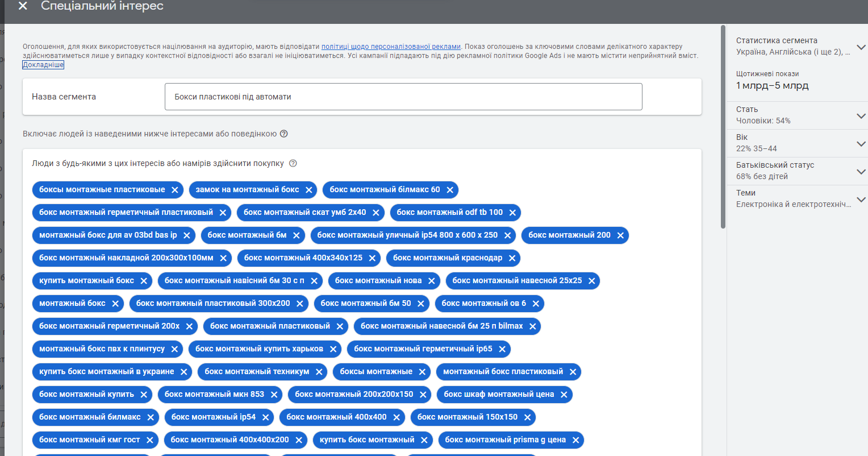The image size is (868, 456).
Task: Open the personalized ads policy link
Action: [391, 47]
